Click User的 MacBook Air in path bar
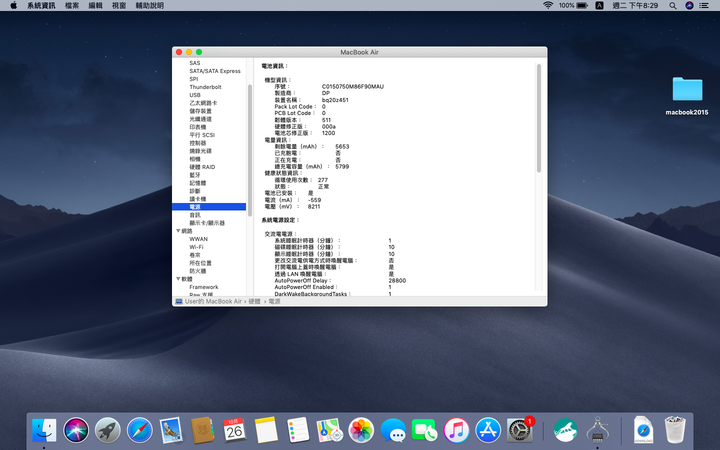Viewport: 720px width, 450px height. (x=213, y=302)
